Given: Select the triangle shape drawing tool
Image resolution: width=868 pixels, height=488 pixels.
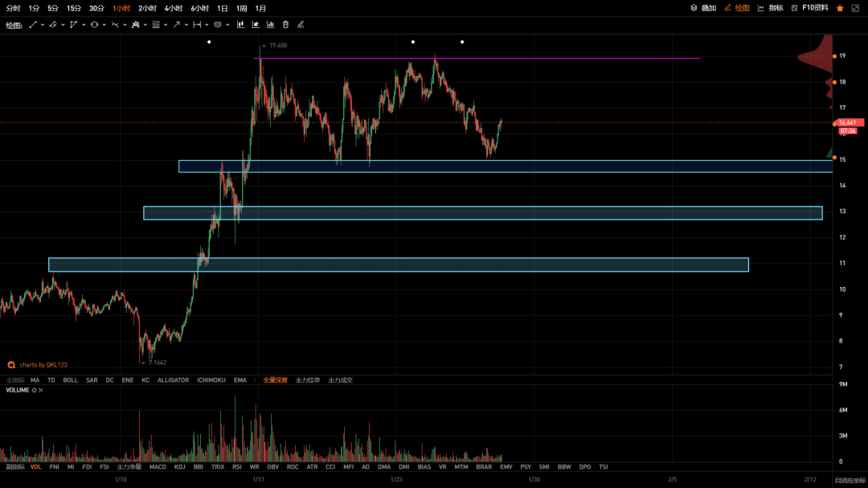Looking at the screenshot, I should click(x=74, y=25).
